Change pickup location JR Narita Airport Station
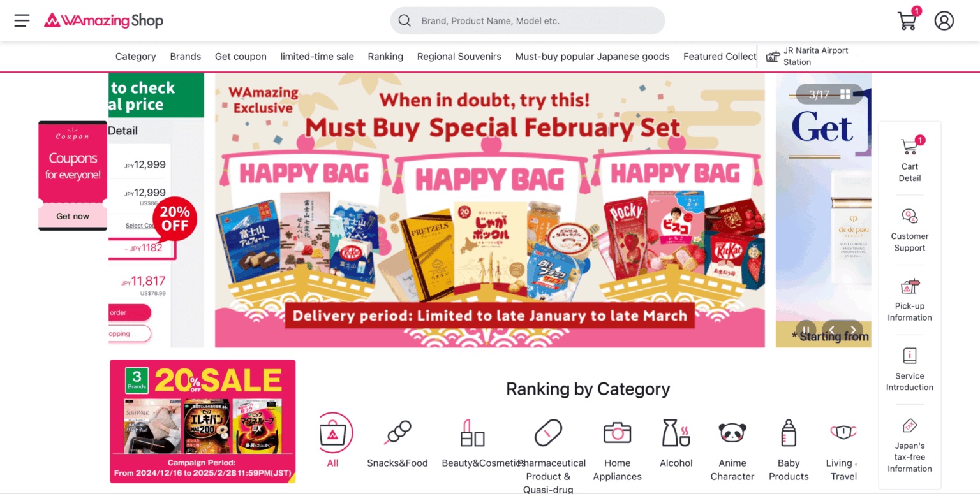The image size is (980, 494). tap(808, 56)
